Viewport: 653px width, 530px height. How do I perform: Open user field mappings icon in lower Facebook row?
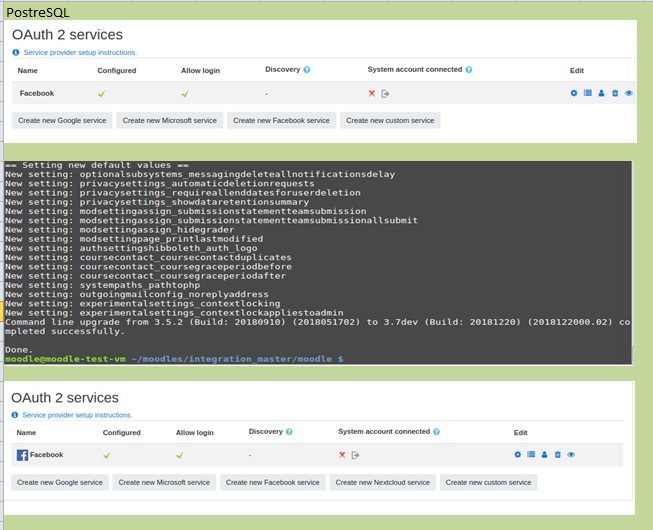point(544,455)
